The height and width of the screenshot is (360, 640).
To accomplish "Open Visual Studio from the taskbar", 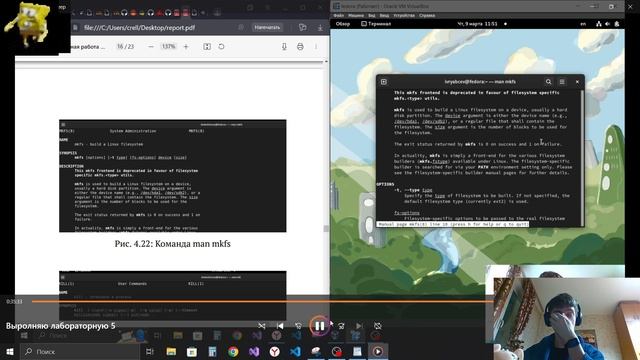I will tap(254, 351).
